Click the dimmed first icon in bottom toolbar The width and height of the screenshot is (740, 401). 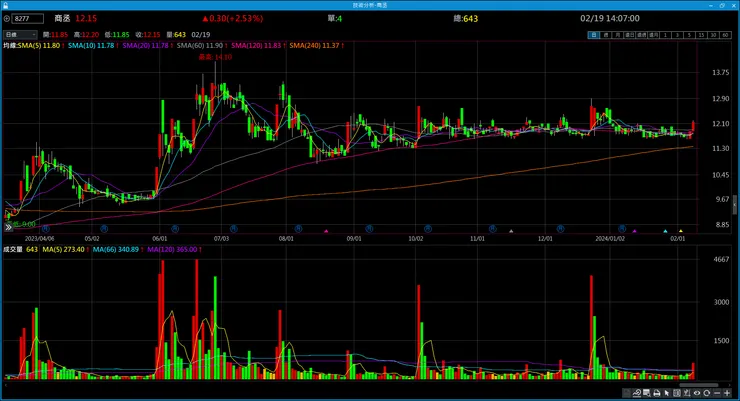[627, 393]
